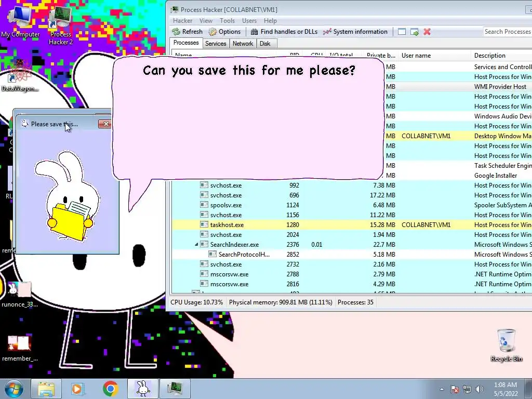
Task: Click the red X terminate icon in toolbar
Action: coord(427,32)
